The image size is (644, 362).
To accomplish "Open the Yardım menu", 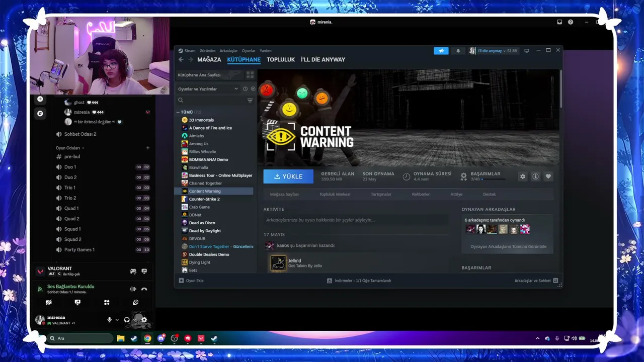I will (266, 51).
